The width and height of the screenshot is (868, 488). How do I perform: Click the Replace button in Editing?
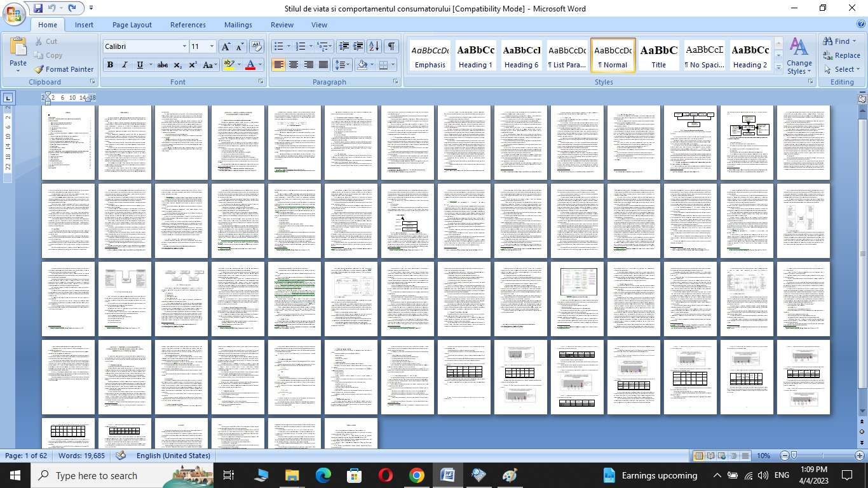pyautogui.click(x=841, y=55)
